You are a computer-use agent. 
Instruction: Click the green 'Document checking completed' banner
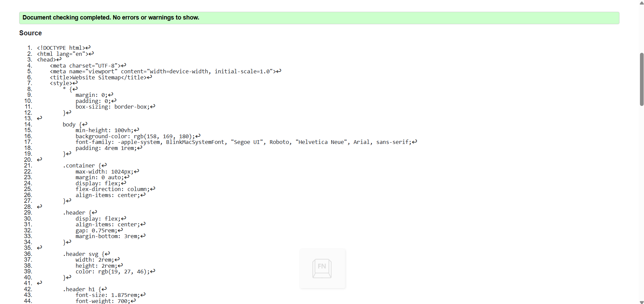coord(319,18)
